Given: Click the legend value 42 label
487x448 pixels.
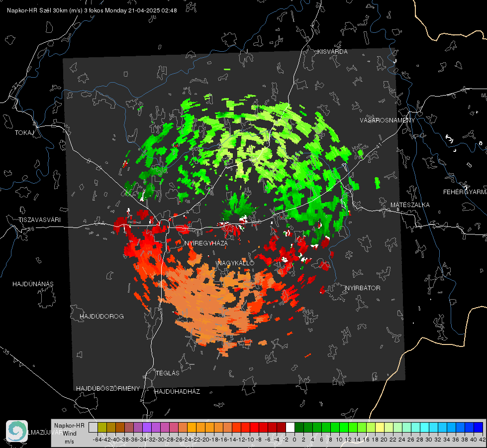Looking at the screenshot, I should [482, 440].
